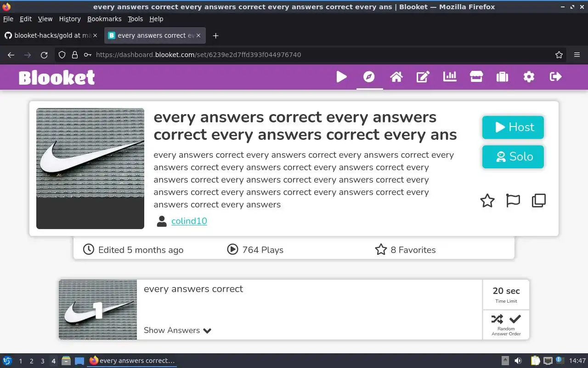Open the History bar chart icon
Image resolution: width=588 pixels, height=368 pixels.
[x=450, y=77]
